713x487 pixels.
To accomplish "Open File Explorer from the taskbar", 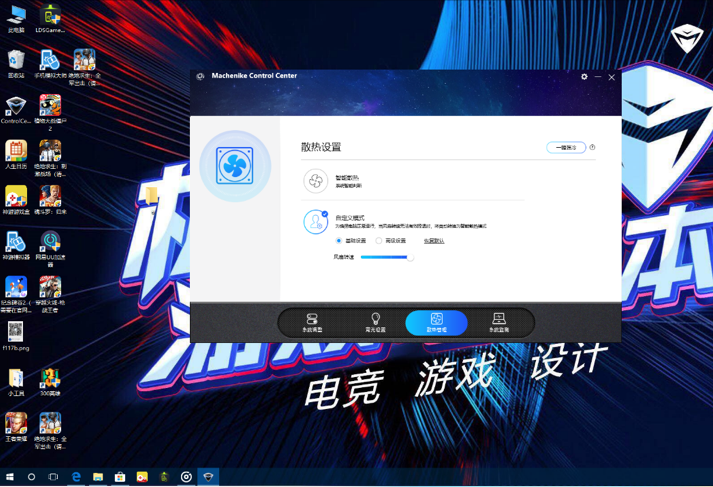I will coord(98,477).
